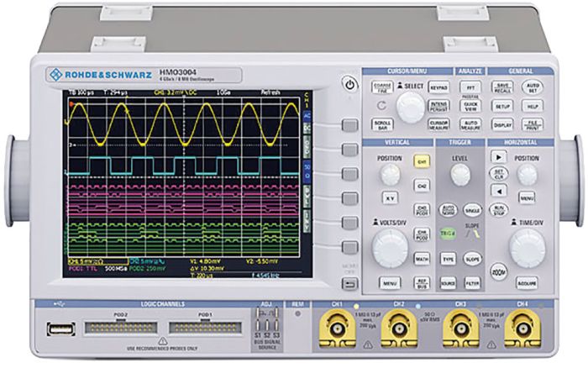This screenshot has height=384, width=588.
Task: Click the front USB port
Action: click(x=61, y=329)
